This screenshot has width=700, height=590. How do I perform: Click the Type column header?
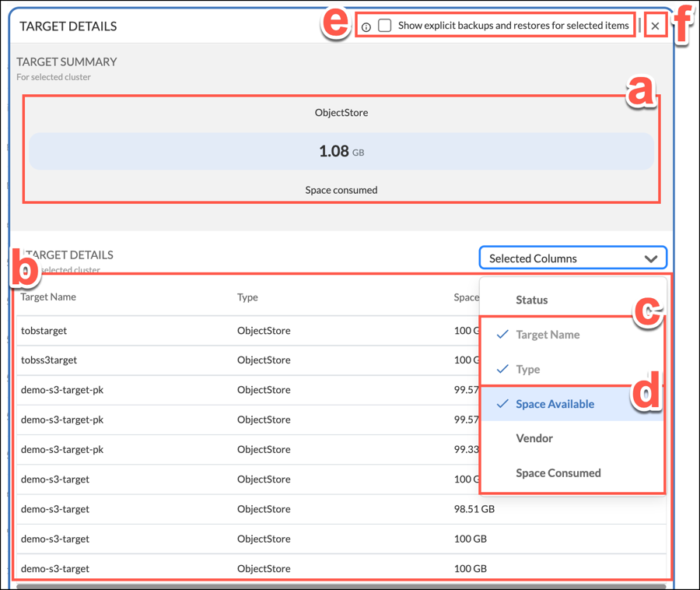pyautogui.click(x=247, y=297)
